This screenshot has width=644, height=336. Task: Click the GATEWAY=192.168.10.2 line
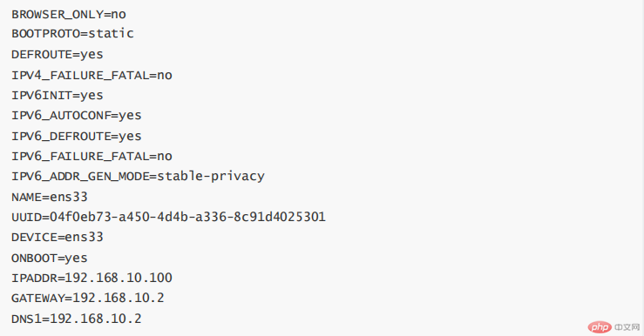click(88, 298)
